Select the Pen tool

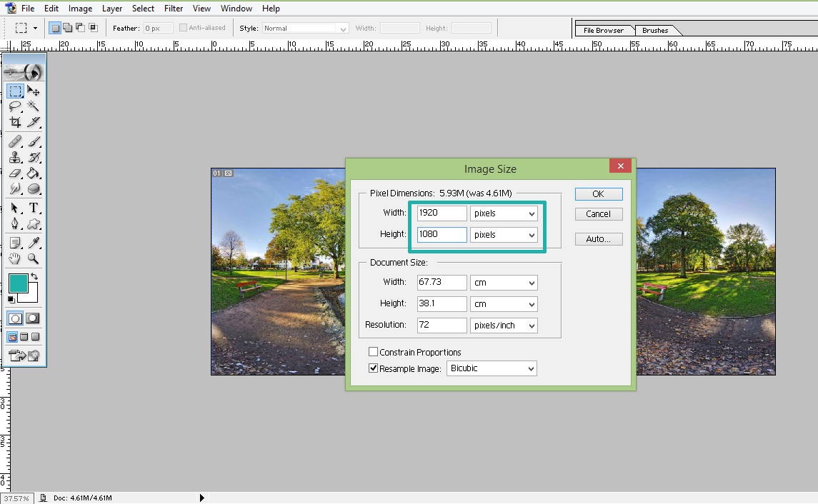click(x=15, y=223)
